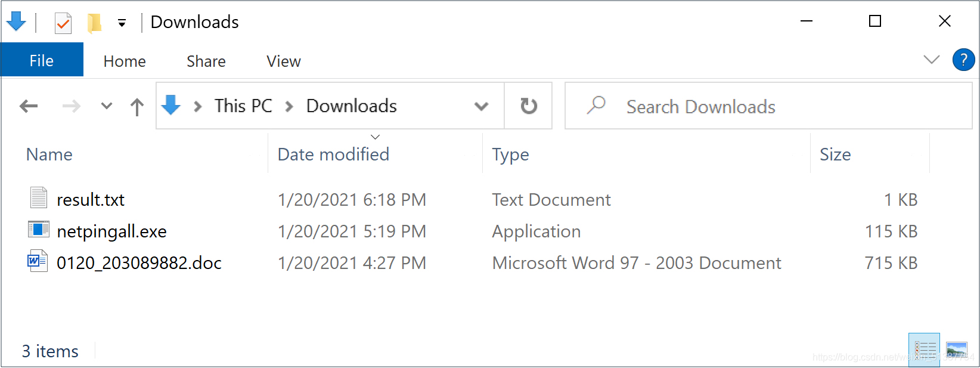Navigate up one folder level
Image resolution: width=980 pixels, height=368 pixels.
[x=137, y=107]
